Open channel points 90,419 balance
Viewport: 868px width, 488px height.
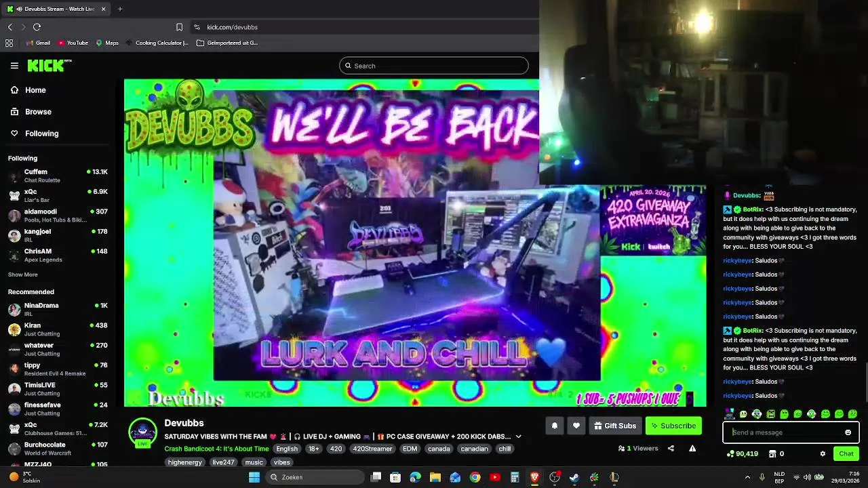click(743, 453)
